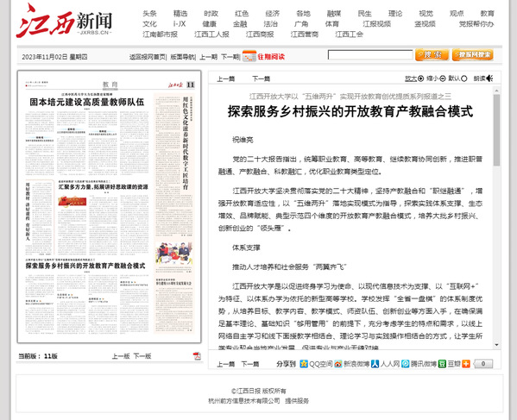Click 探索服务乡村振兴 headline on the page thumbnail
Viewport: 517px width, 420px height.
pyautogui.click(x=85, y=266)
